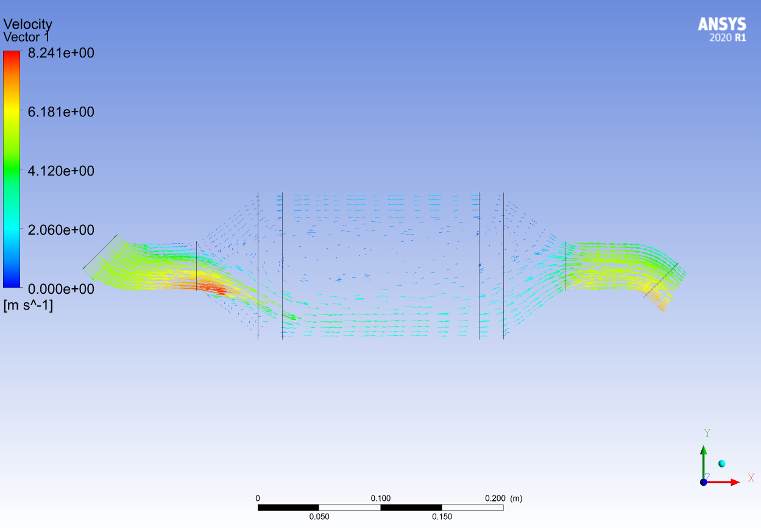
Task: Select the red high-velocity vectors at inlet throat
Action: (x=214, y=287)
